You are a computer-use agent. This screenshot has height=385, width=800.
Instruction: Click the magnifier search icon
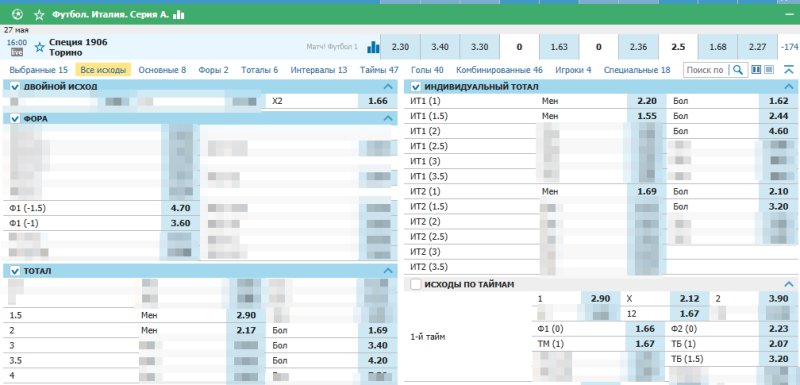(x=738, y=70)
